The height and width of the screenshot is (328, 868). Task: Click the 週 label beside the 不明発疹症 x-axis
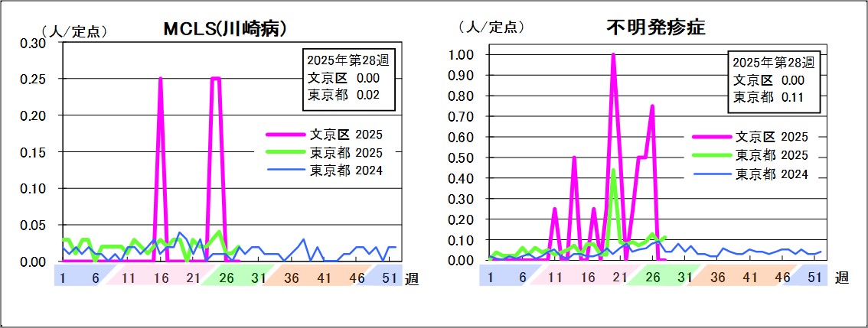coord(841,278)
